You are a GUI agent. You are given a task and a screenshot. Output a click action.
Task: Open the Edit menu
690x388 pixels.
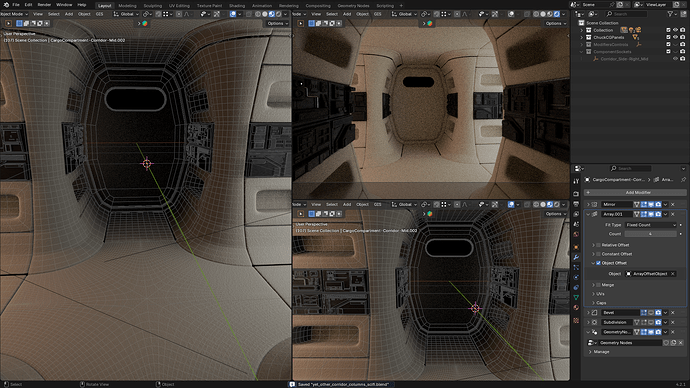click(x=28, y=5)
